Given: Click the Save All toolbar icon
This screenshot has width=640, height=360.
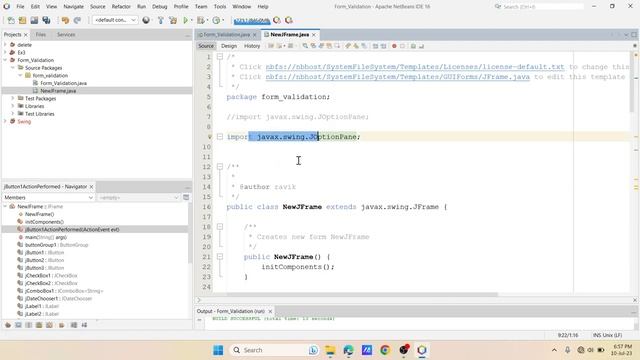Looking at the screenshot, I should pyautogui.click(x=47, y=20).
